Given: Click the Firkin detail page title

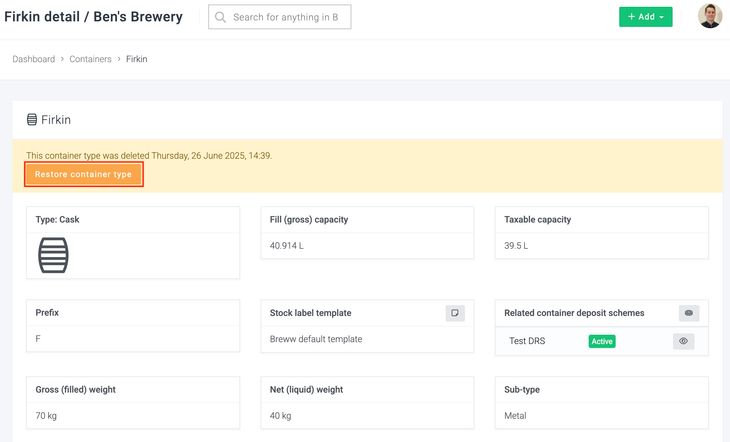Looking at the screenshot, I should pyautogui.click(x=94, y=17).
